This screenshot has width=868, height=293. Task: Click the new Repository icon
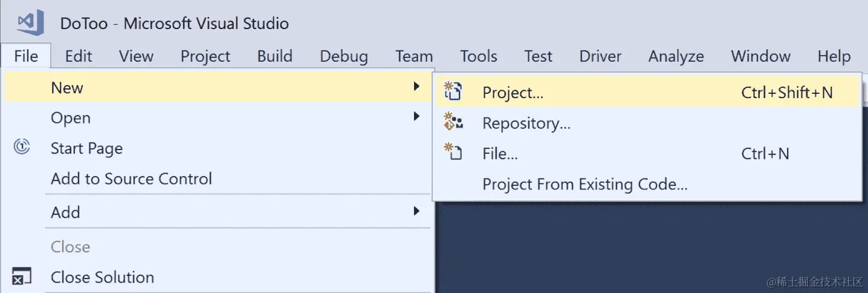click(453, 122)
